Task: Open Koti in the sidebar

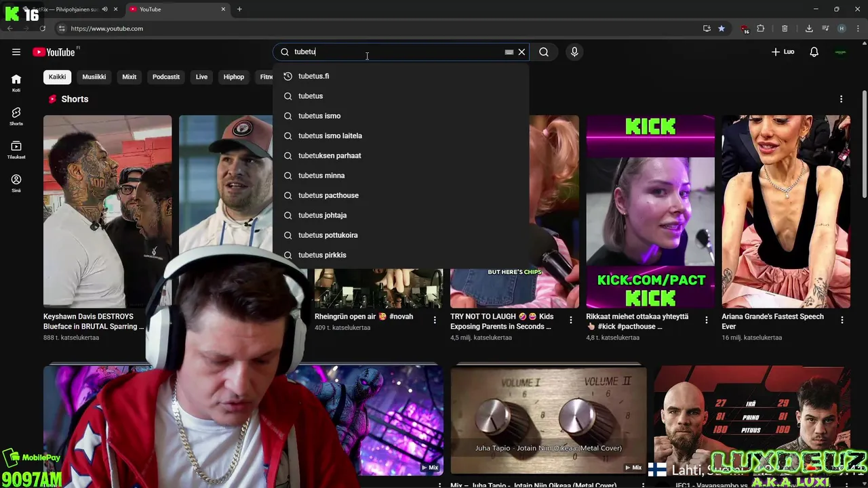Action: tap(16, 83)
